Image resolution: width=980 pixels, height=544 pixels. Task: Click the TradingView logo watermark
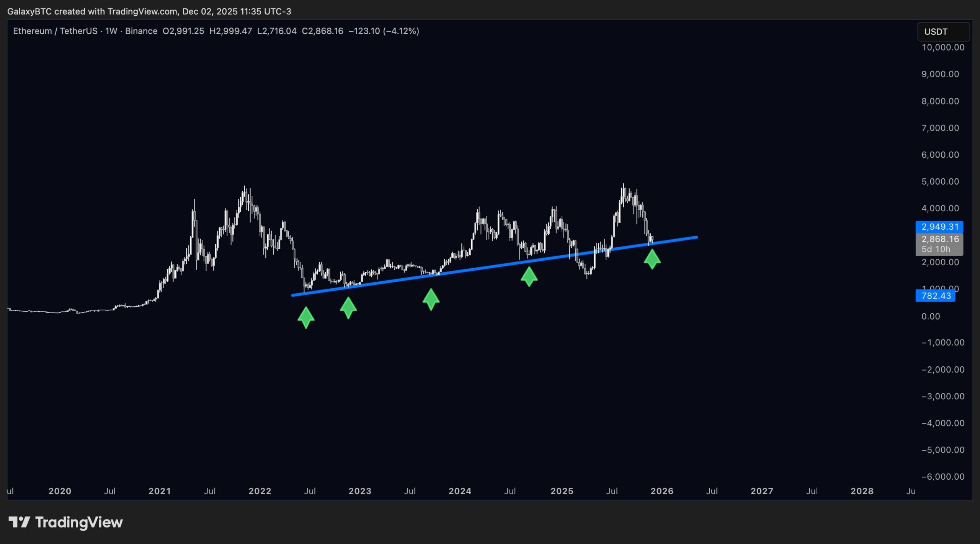pos(65,522)
